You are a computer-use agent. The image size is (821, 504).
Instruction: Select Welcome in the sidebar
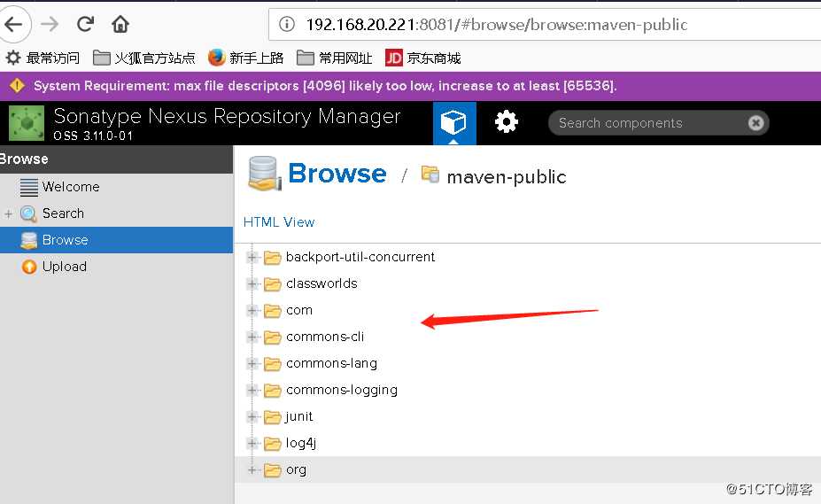(116, 187)
